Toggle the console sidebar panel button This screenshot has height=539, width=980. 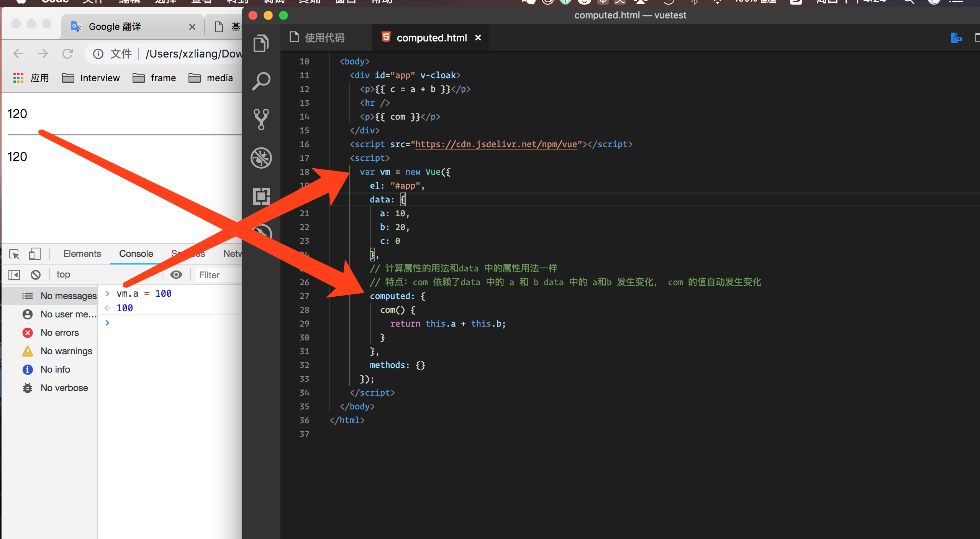tap(14, 274)
